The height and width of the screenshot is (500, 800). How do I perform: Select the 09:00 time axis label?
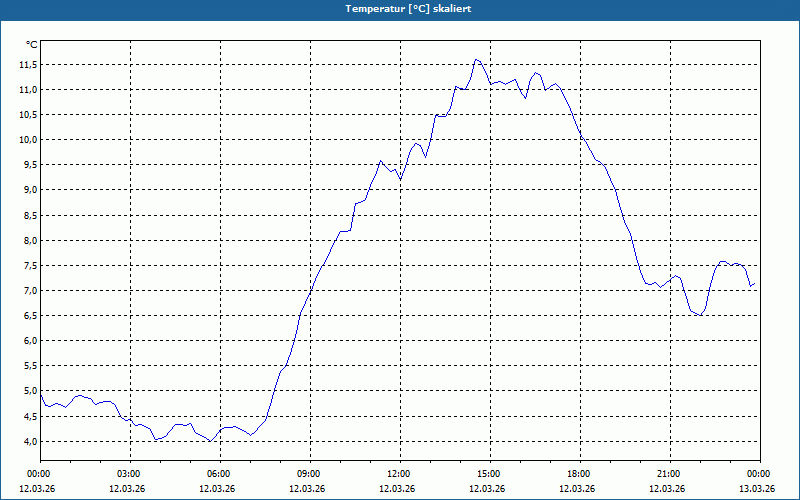(310, 474)
